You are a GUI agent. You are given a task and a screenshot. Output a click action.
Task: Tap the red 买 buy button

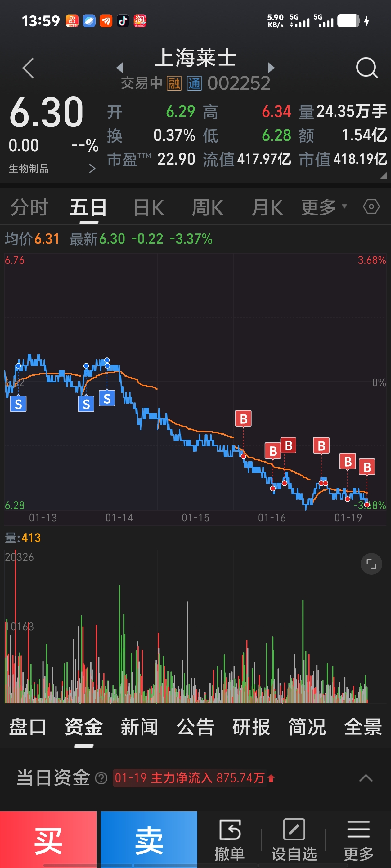pyautogui.click(x=48, y=839)
